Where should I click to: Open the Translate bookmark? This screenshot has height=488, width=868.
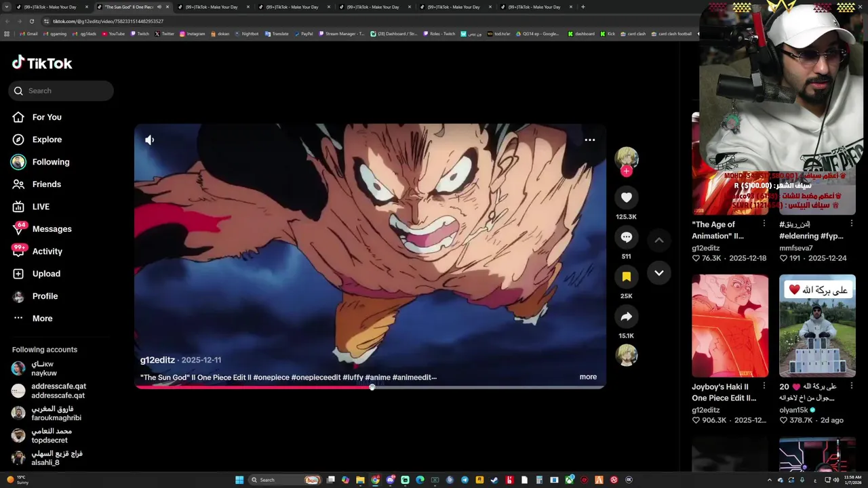(277, 34)
